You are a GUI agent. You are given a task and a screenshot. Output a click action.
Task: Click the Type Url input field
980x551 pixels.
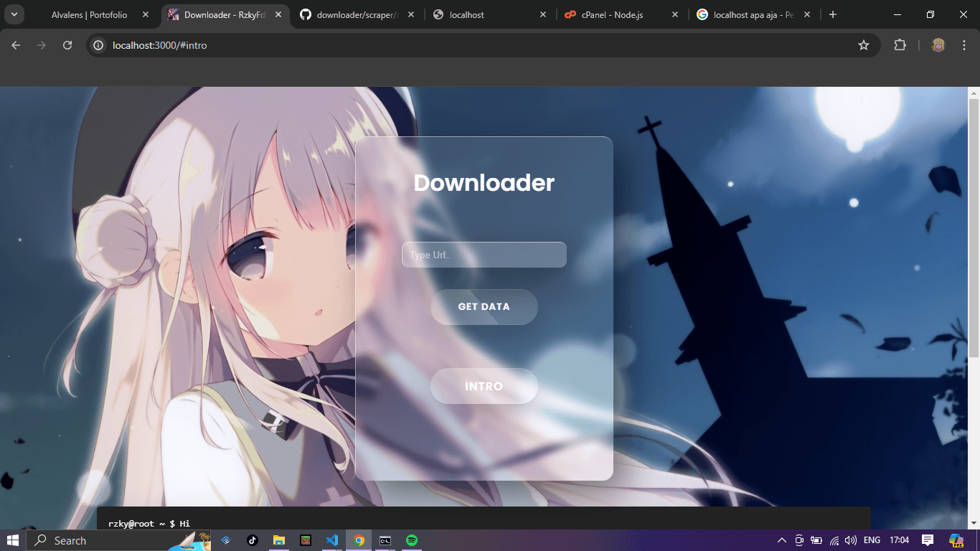pyautogui.click(x=484, y=255)
